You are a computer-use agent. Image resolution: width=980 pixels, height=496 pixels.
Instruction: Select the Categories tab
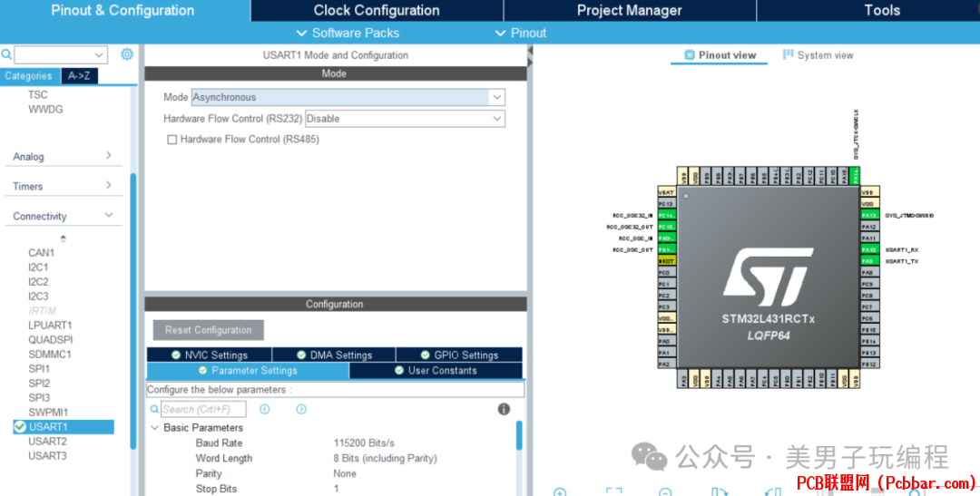29,75
